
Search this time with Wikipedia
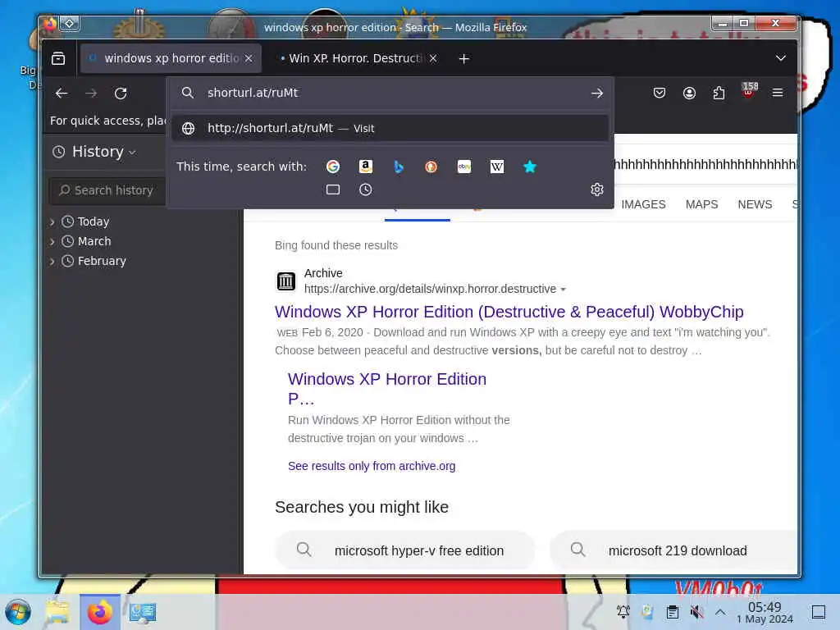coord(496,167)
